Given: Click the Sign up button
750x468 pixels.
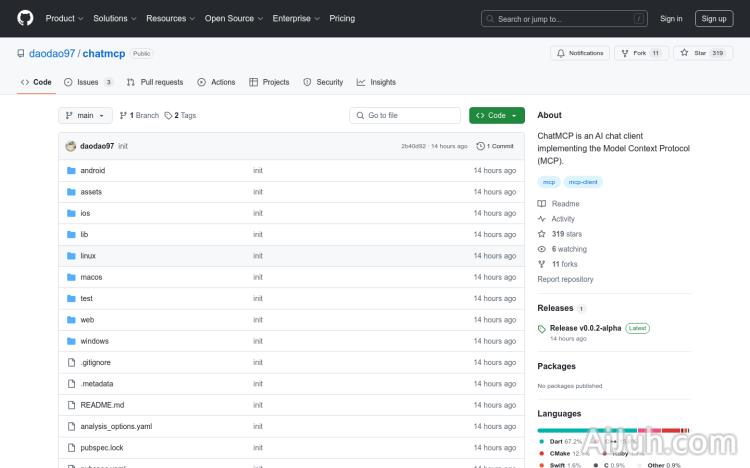Looking at the screenshot, I should coord(714,18).
